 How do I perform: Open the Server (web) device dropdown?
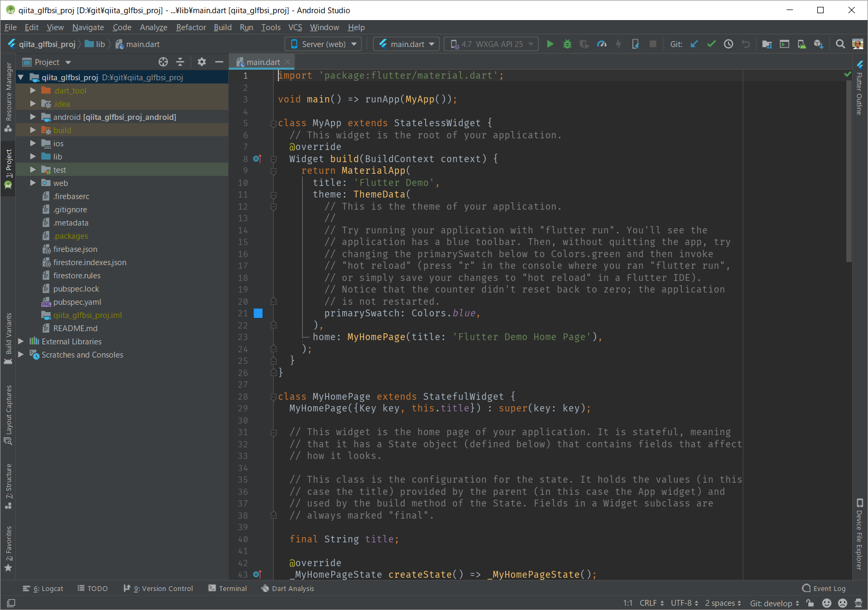tap(323, 44)
